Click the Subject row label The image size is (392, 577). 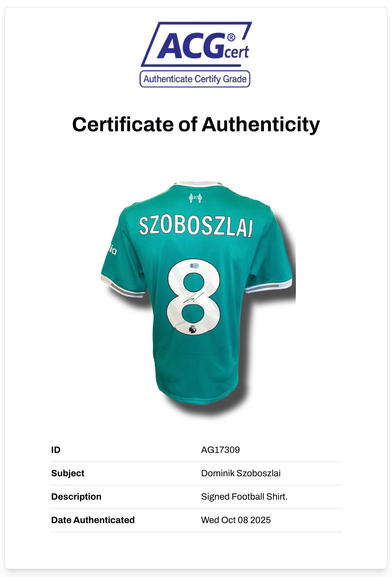coord(68,473)
